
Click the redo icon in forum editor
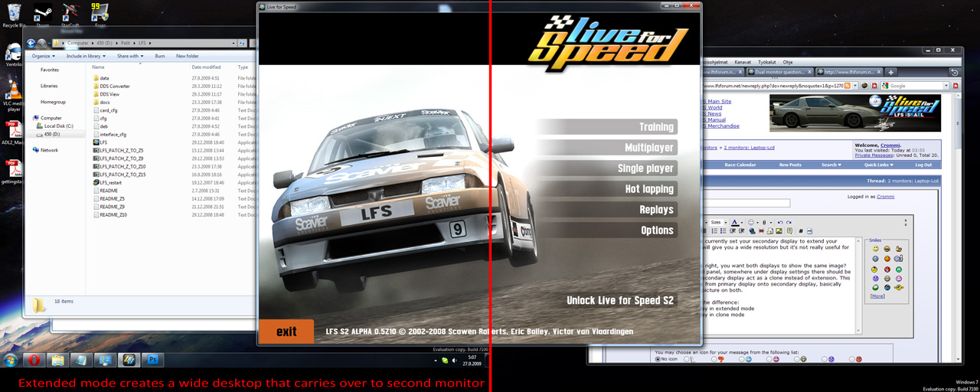click(789, 222)
